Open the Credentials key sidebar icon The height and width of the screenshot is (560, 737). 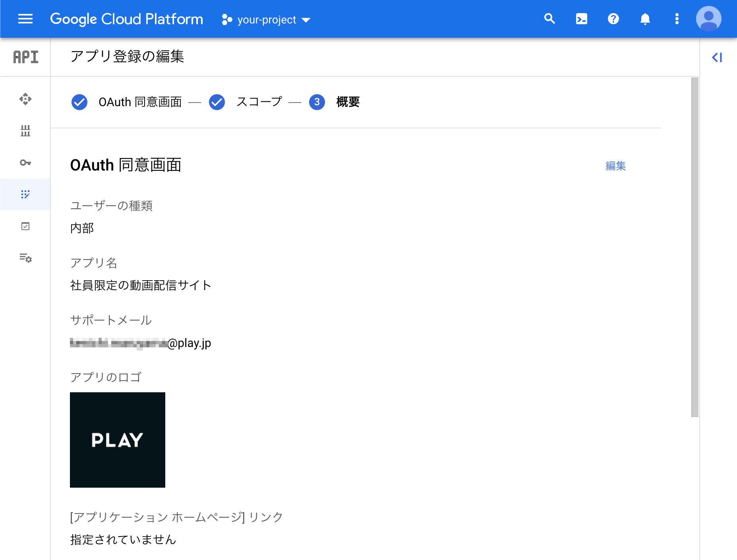point(25,163)
